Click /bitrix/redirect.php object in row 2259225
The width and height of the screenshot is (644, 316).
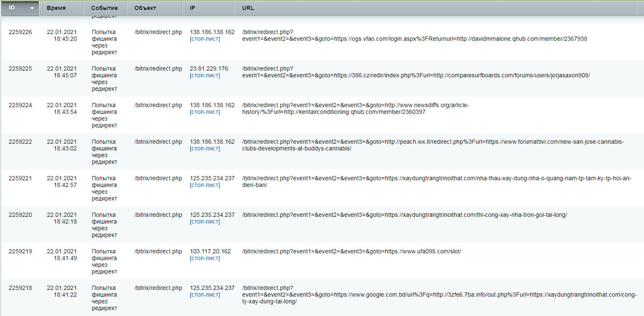158,69
